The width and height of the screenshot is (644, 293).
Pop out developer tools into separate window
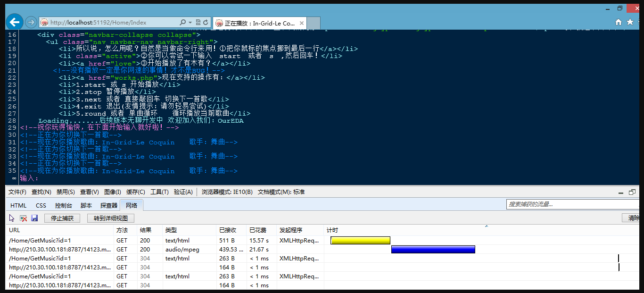pos(632,192)
